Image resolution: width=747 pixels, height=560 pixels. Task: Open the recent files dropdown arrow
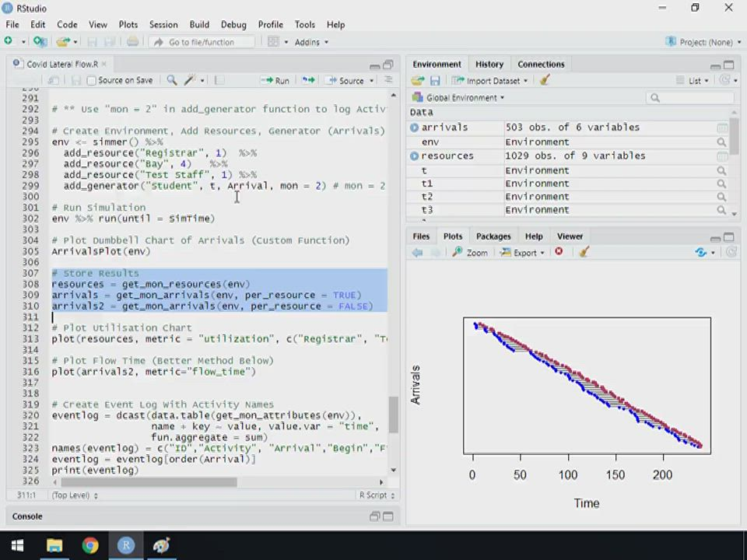coord(75,42)
